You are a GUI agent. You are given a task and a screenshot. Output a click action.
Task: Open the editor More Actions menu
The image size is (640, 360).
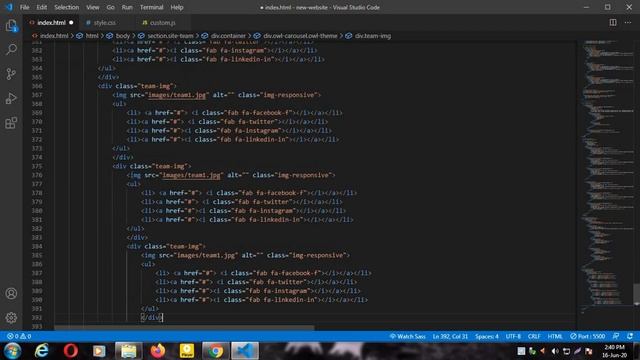coord(628,22)
